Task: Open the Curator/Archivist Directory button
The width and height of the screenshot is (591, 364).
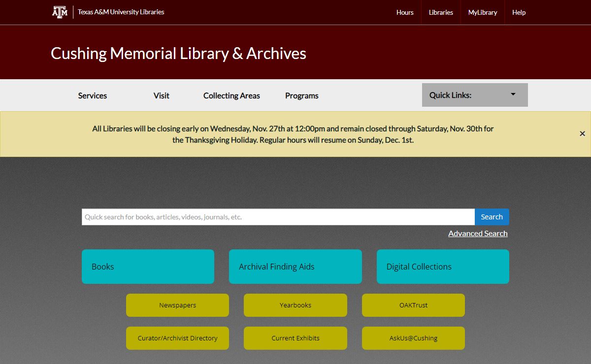Action: (x=177, y=338)
